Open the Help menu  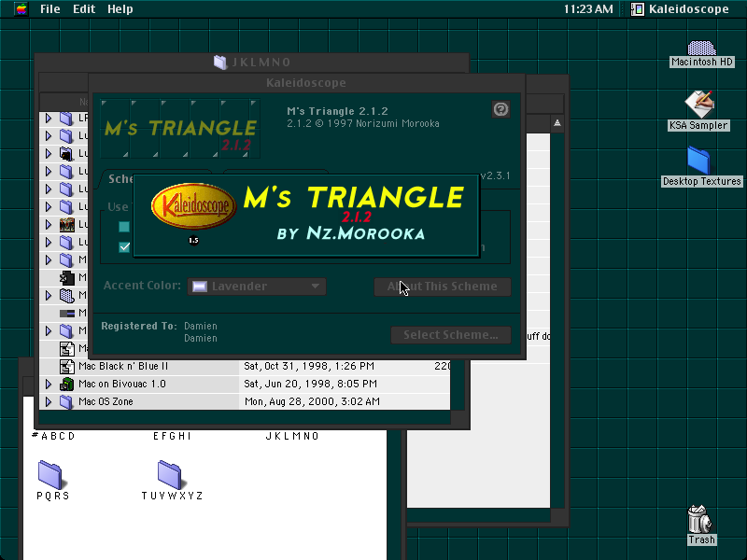point(120,9)
